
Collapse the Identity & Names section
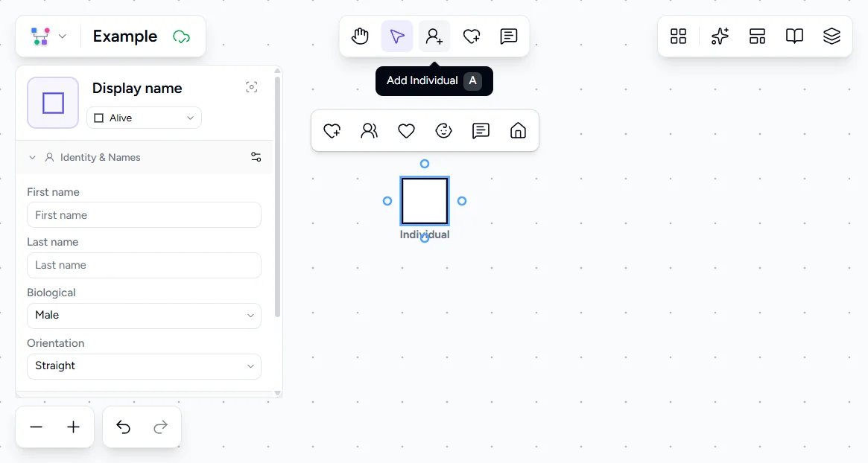click(x=32, y=158)
